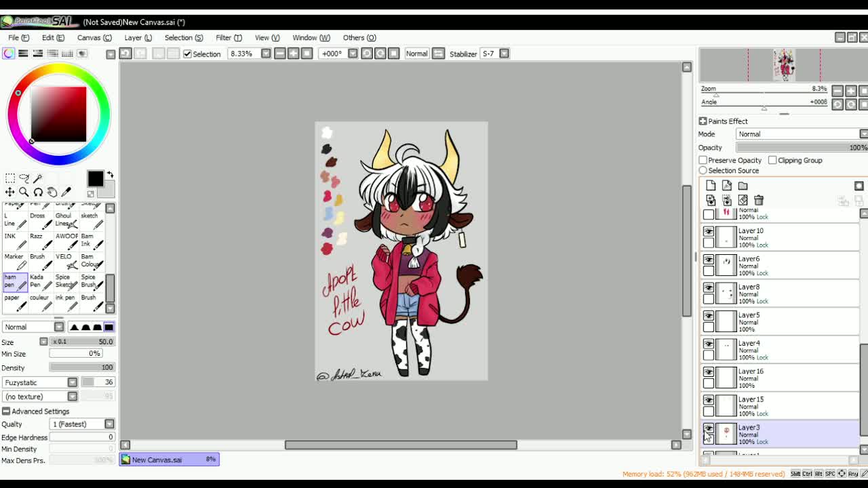Open the Canvas menu
This screenshot has width=868, height=488.
(94, 38)
